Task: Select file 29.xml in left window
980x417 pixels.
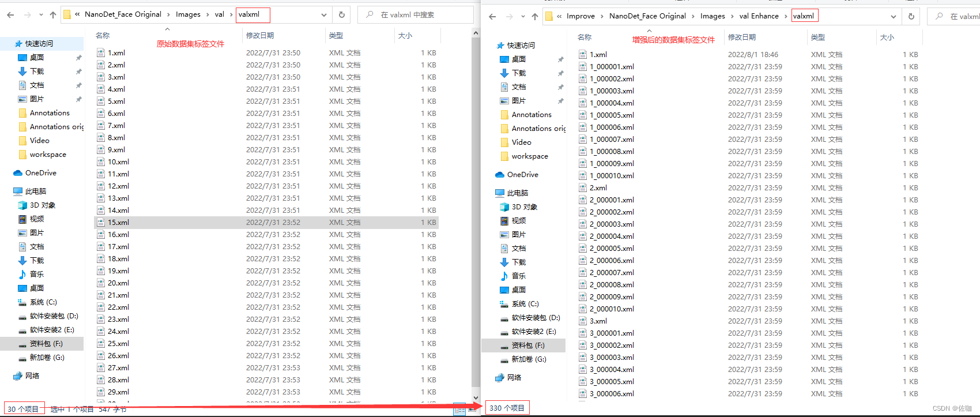Action: point(118,392)
